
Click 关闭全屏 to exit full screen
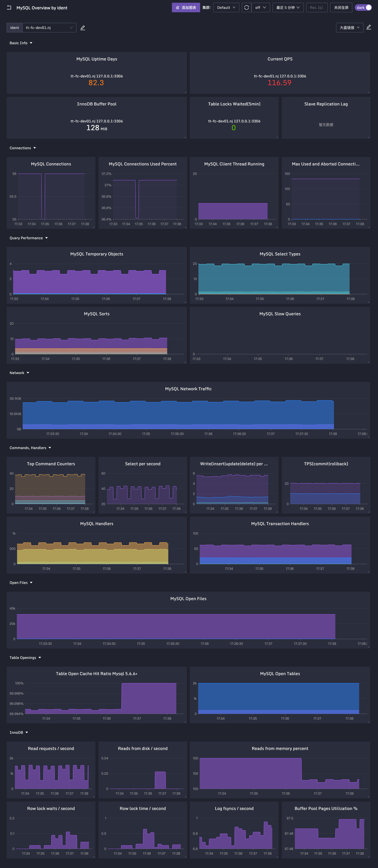(x=341, y=7)
